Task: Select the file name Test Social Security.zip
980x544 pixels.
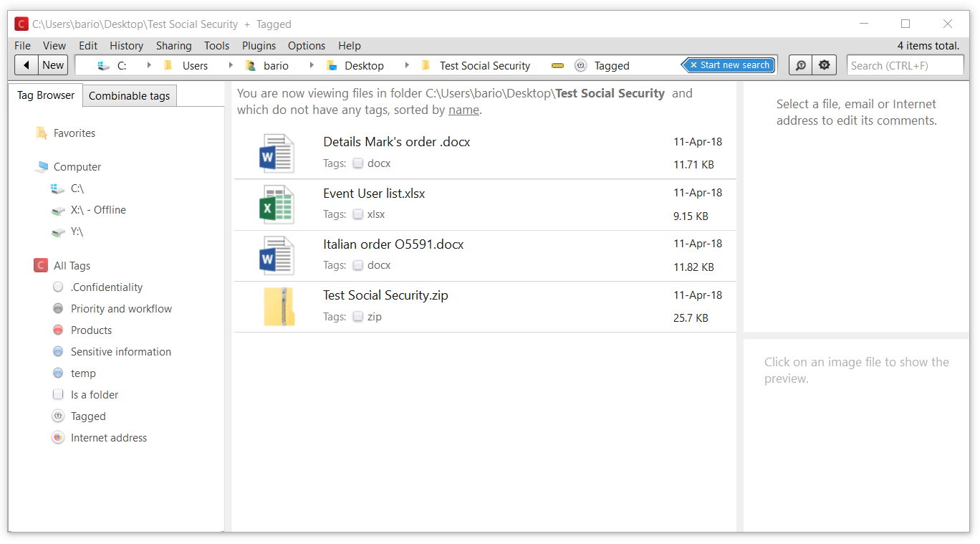Action: pyautogui.click(x=385, y=295)
